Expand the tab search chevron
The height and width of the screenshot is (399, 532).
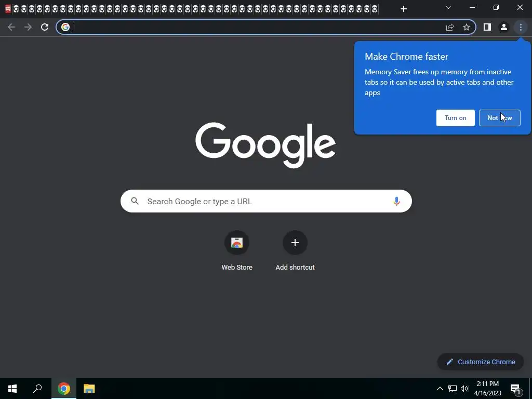click(448, 7)
